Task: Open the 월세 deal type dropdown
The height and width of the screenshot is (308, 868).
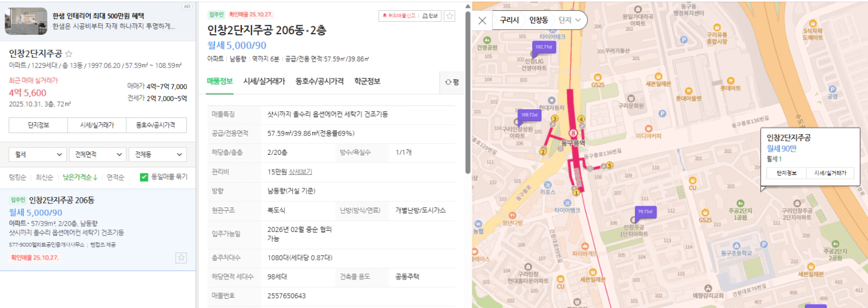Action: [x=38, y=154]
